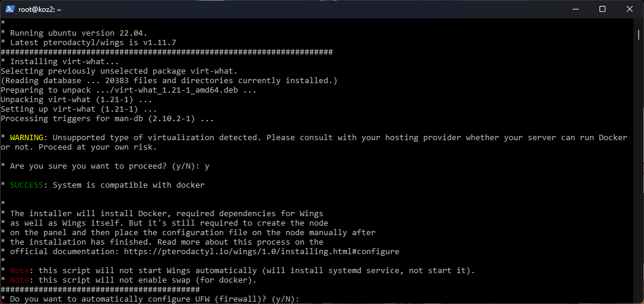Click the 'Processing triggers for man-db' line
This screenshot has height=304, width=644.
pos(107,119)
